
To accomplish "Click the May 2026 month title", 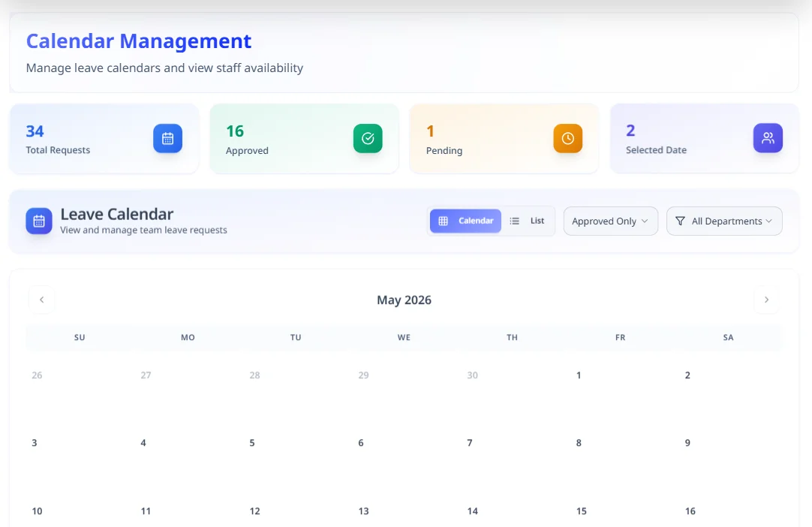I will [x=404, y=300].
